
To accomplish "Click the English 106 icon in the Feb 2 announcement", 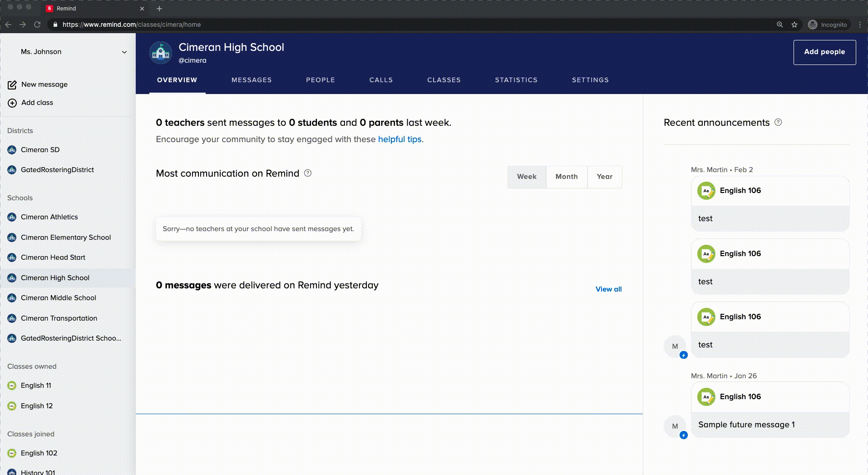I will tap(705, 191).
